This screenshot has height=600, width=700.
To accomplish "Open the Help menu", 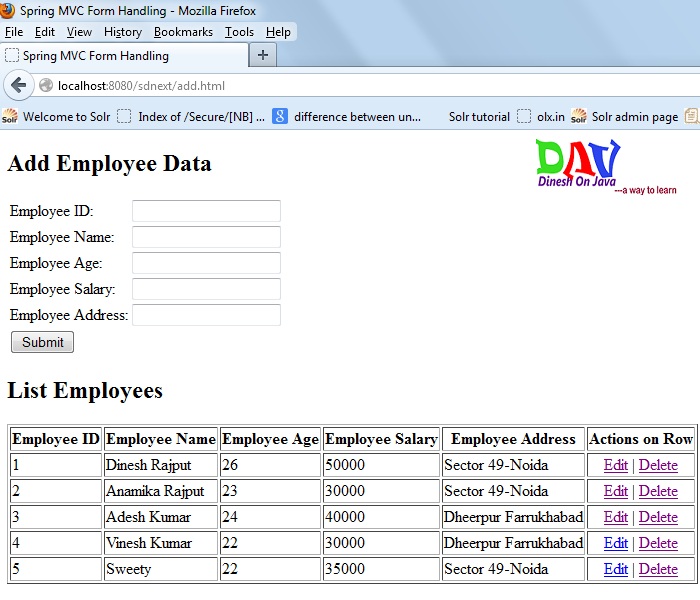I will [278, 32].
